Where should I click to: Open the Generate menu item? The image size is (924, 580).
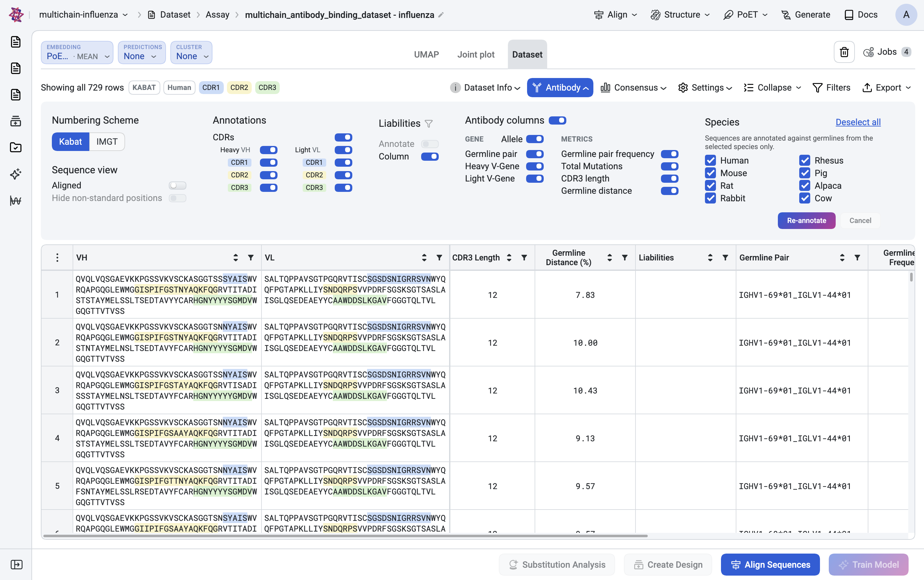coord(805,14)
